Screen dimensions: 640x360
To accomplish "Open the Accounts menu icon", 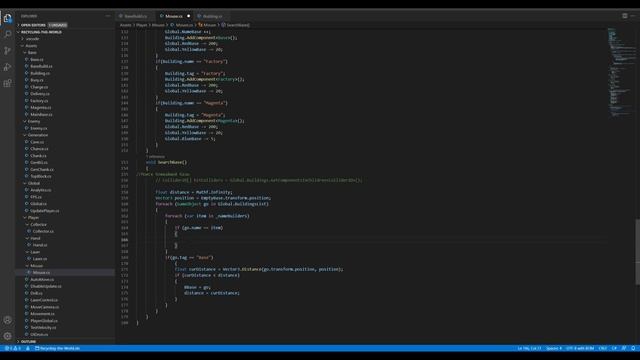I will (8, 320).
